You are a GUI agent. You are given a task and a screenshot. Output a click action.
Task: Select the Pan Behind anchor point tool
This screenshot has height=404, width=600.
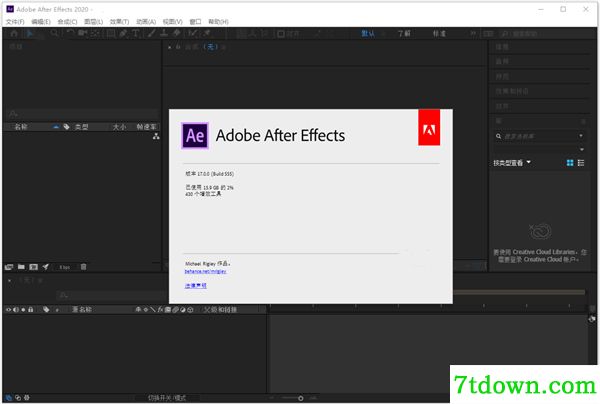click(95, 34)
